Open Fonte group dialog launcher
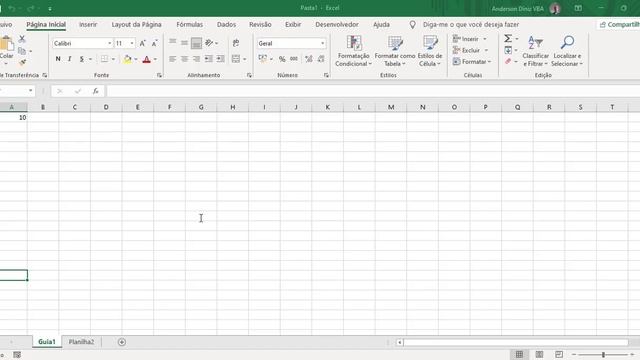The image size is (640, 360). click(159, 75)
